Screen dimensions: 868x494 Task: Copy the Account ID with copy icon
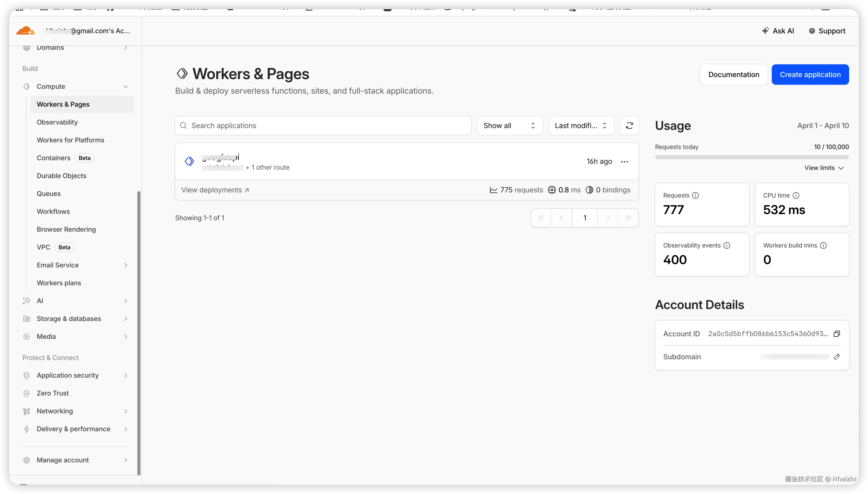[x=837, y=334]
